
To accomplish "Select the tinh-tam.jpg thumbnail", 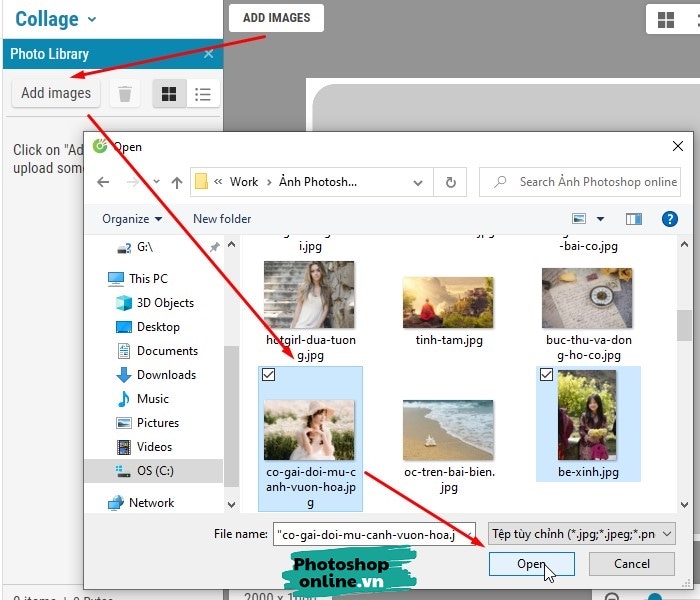I will [x=449, y=303].
